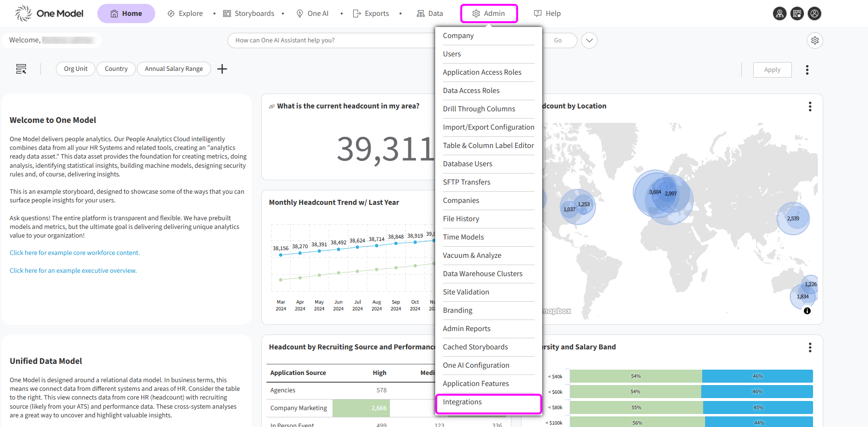Viewport: 868px width, 427px height.
Task: Open favorite storyboards icon in header
Action: [x=797, y=13]
